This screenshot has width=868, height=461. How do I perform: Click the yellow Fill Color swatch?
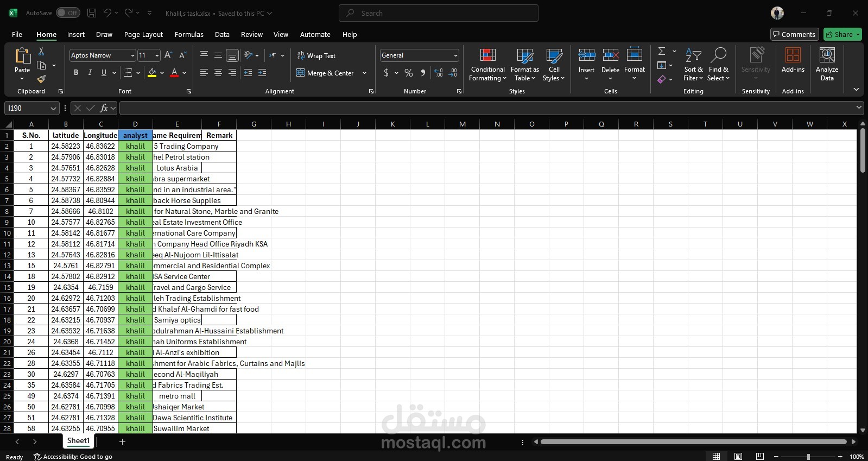pyautogui.click(x=152, y=73)
